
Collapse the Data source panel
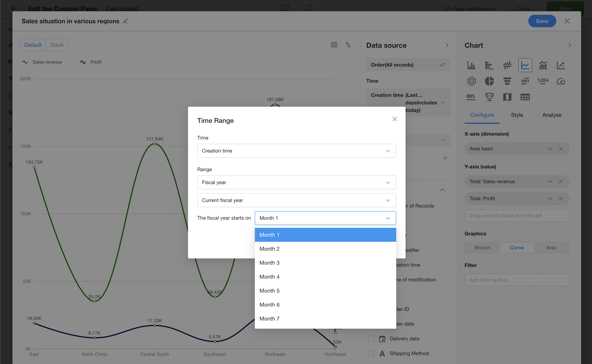[x=447, y=45]
